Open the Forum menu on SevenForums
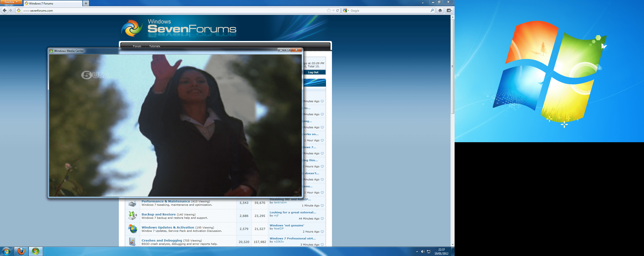Viewport: 644px width, 256px height. point(137,46)
